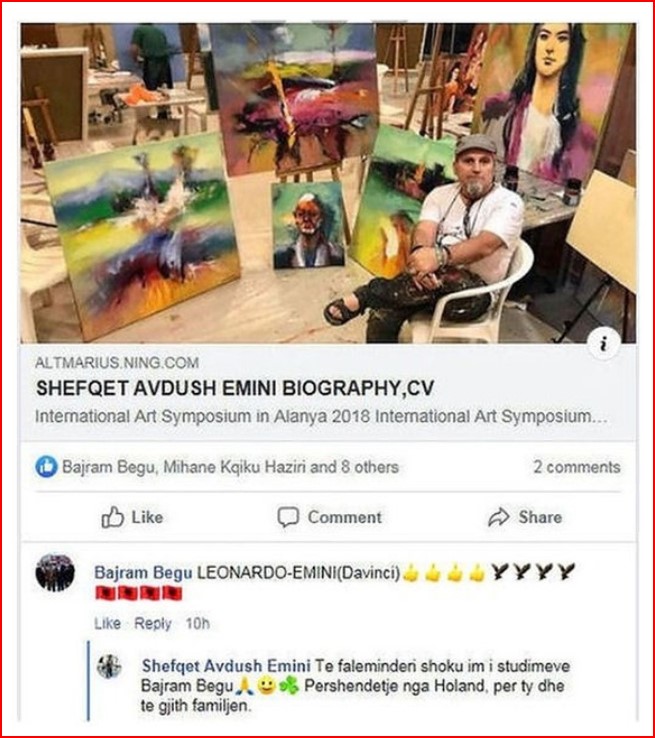Viewport: 655px width, 738px height.
Task: View who liked: Bajram Begu and others
Action: (x=231, y=467)
